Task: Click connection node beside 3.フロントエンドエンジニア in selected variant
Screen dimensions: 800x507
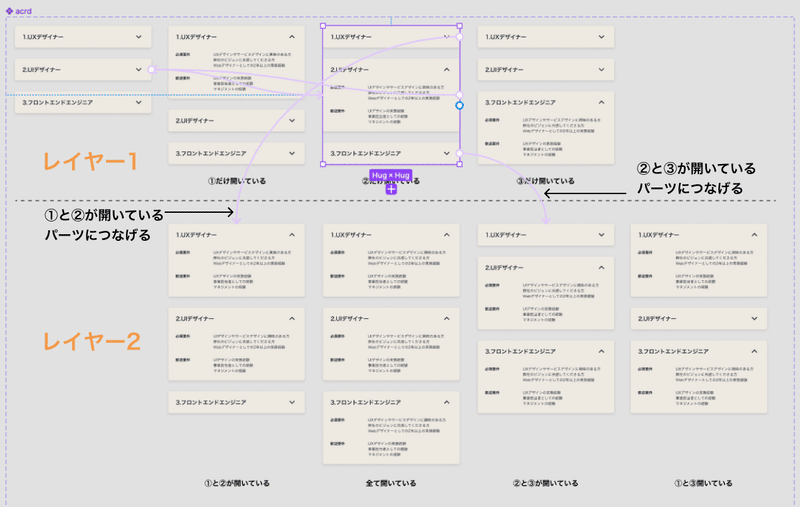Action: point(459,153)
